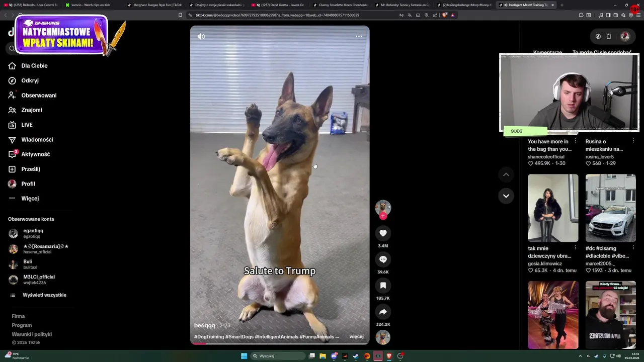
Task: Switch to Komentarze tab
Action: pyautogui.click(x=547, y=51)
